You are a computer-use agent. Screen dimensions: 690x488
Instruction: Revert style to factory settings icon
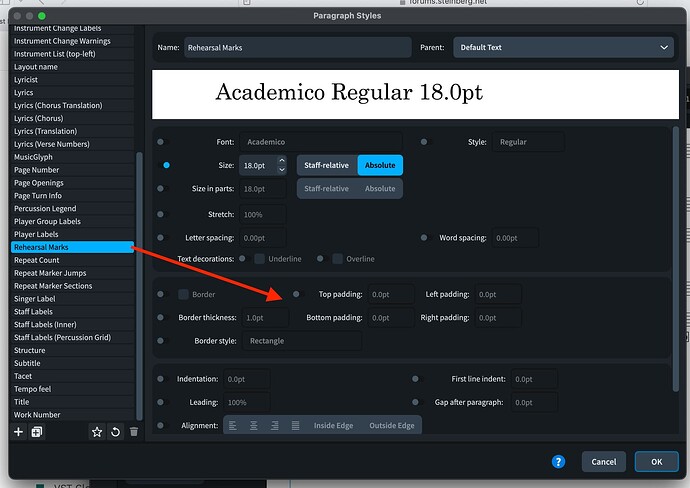(115, 432)
